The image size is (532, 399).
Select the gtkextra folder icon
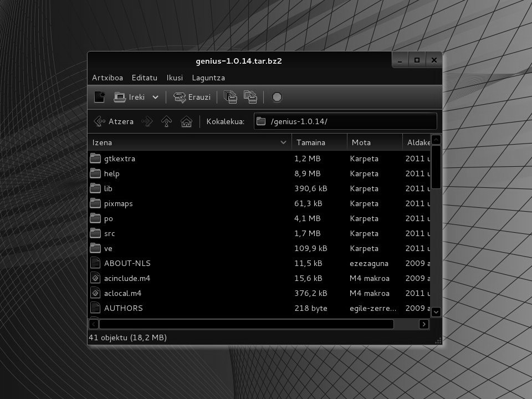[x=95, y=158]
